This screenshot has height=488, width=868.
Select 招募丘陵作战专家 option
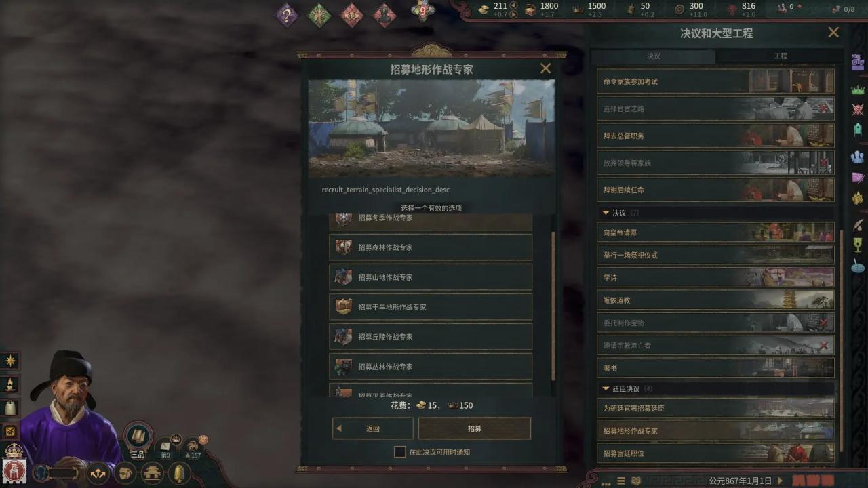coord(431,337)
